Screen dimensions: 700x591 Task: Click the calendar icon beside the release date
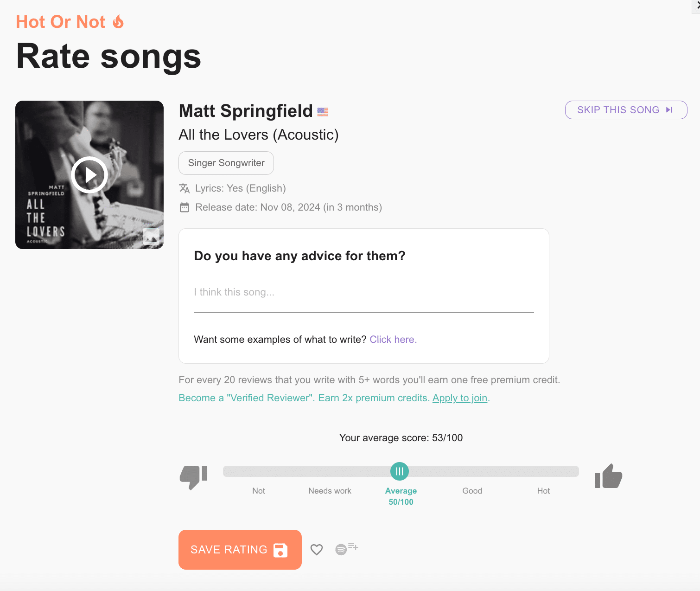coord(184,207)
